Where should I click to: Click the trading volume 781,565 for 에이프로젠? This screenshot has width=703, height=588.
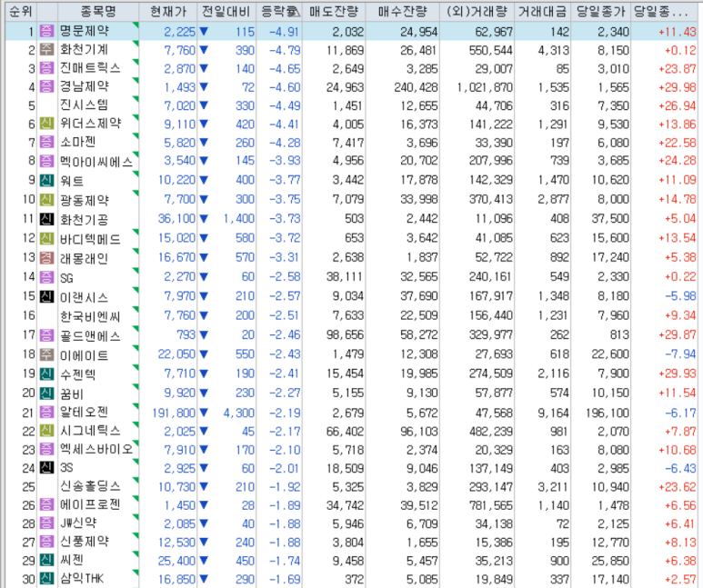(x=491, y=505)
